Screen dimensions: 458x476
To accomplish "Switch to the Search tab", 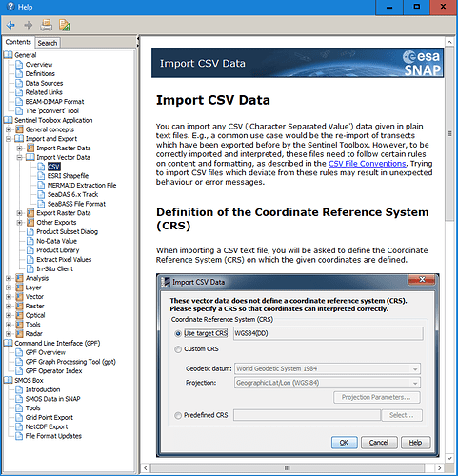I will [x=48, y=43].
